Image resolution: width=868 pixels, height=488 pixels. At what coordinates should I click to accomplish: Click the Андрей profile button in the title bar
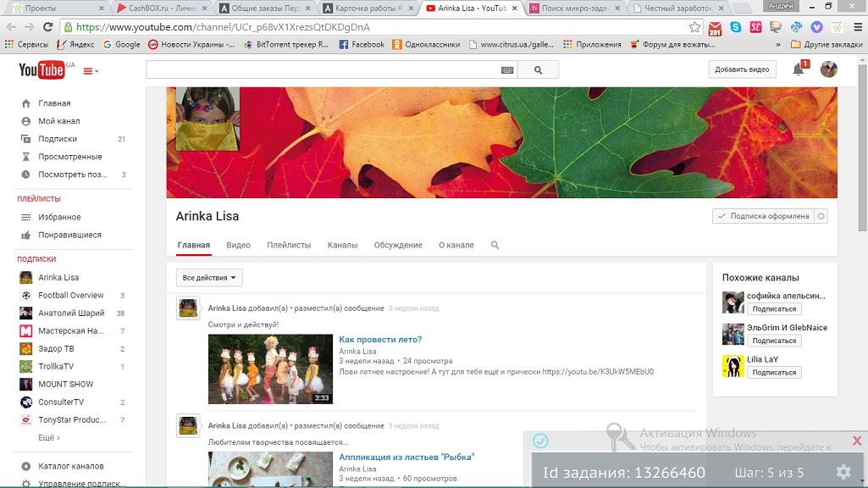[780, 6]
